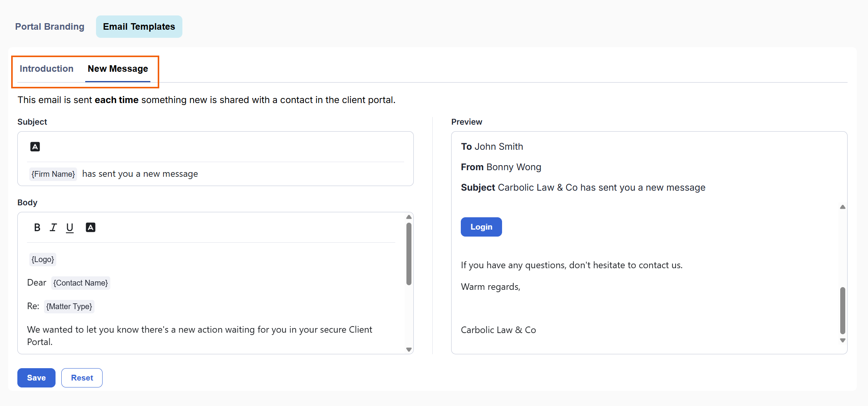Switch to the Portal Branding tab

[x=50, y=27]
